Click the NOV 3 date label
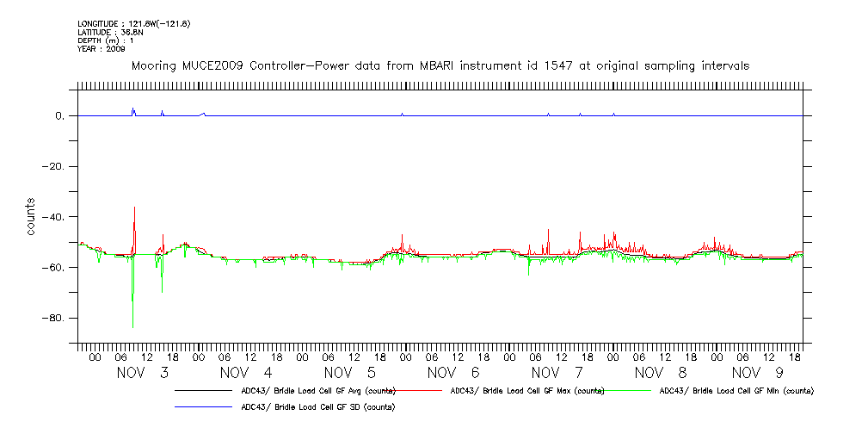 [142, 373]
